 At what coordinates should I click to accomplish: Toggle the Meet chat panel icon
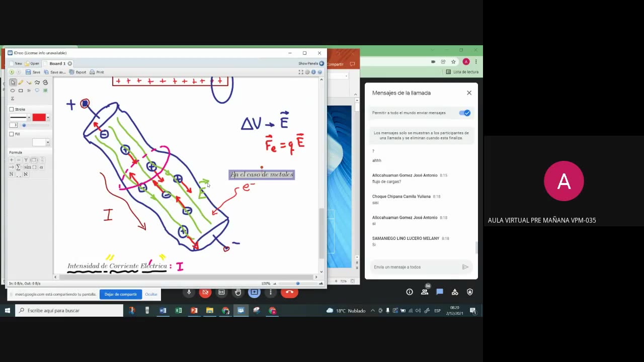(x=440, y=292)
